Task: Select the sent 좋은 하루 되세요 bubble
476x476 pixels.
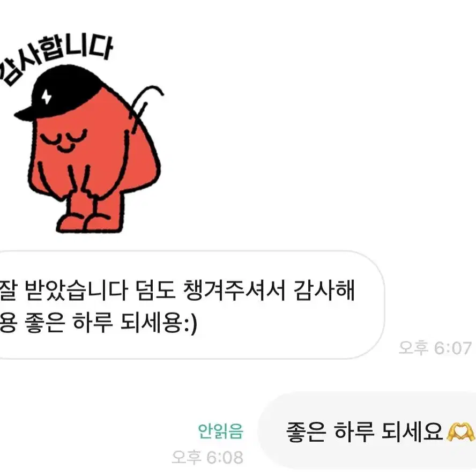Action: pos(367,431)
